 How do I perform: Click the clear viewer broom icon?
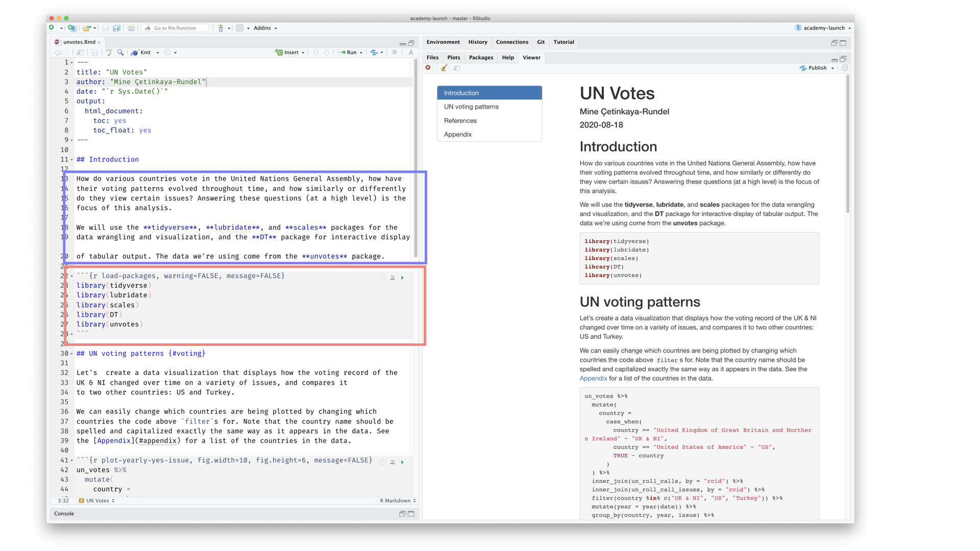click(x=444, y=68)
